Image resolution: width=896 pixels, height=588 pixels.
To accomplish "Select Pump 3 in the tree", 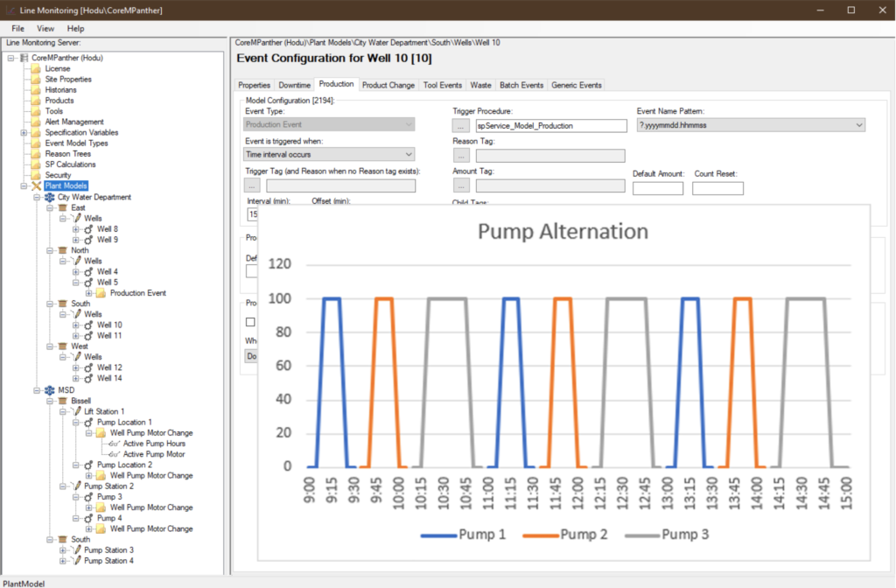I will [109, 497].
